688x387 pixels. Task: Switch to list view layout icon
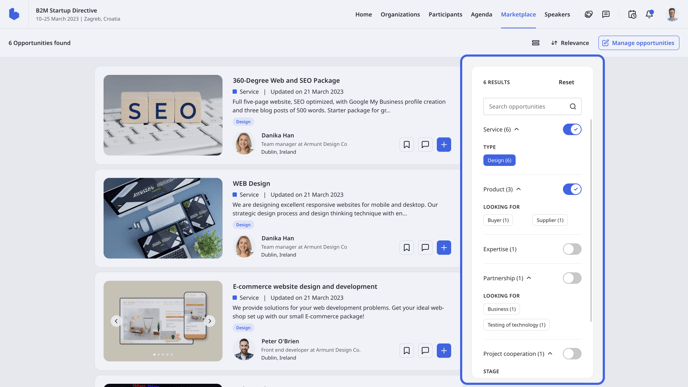(x=535, y=43)
